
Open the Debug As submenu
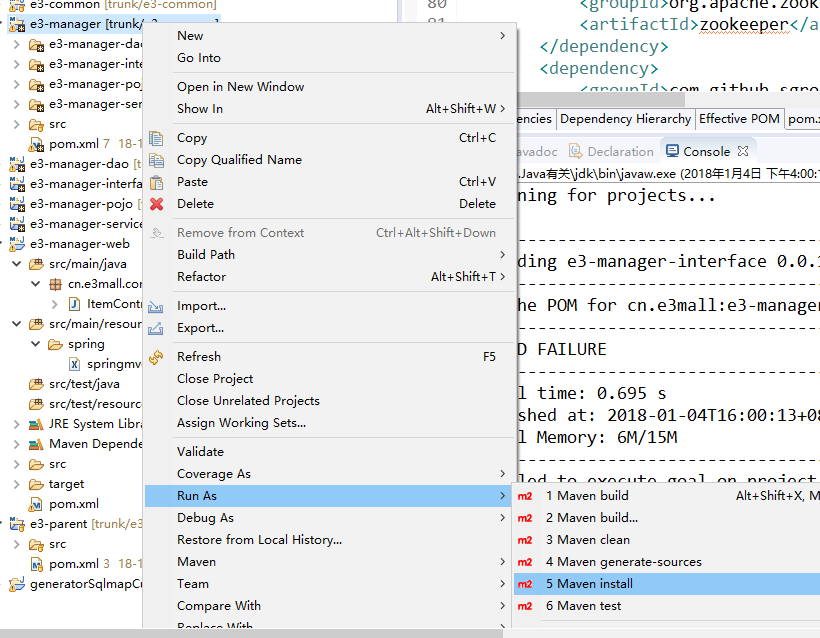click(x=329, y=518)
